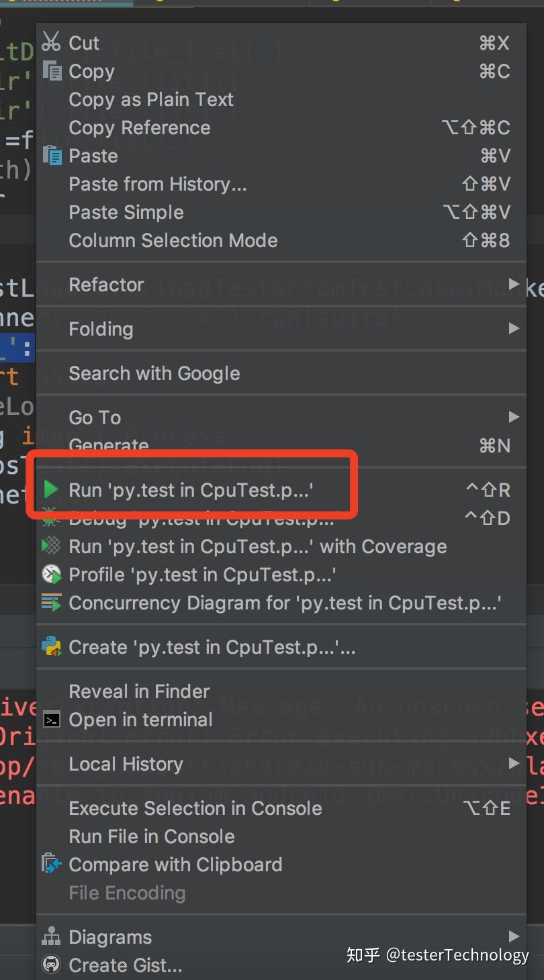
Task: Expand the Folding submenu arrow
Action: pyautogui.click(x=514, y=328)
